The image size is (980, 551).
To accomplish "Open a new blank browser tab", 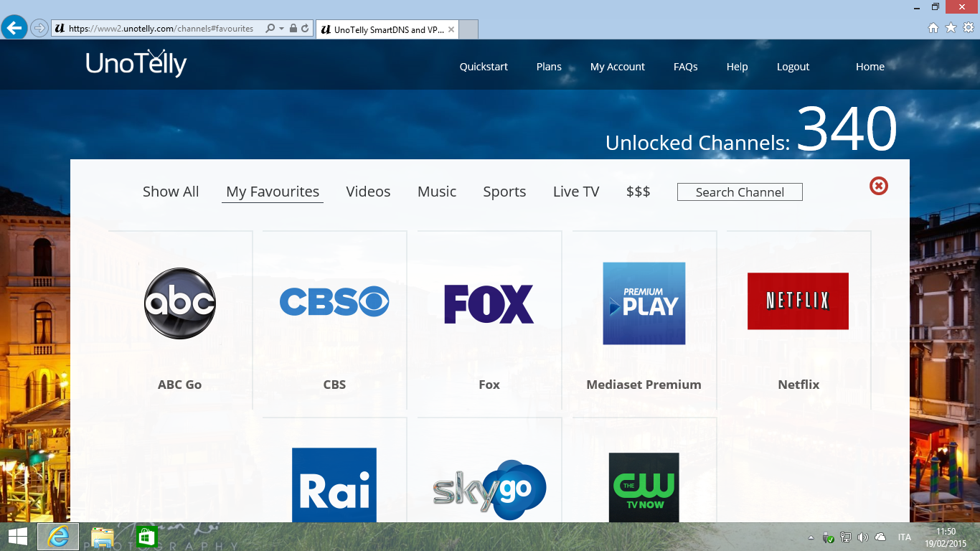I will [468, 30].
